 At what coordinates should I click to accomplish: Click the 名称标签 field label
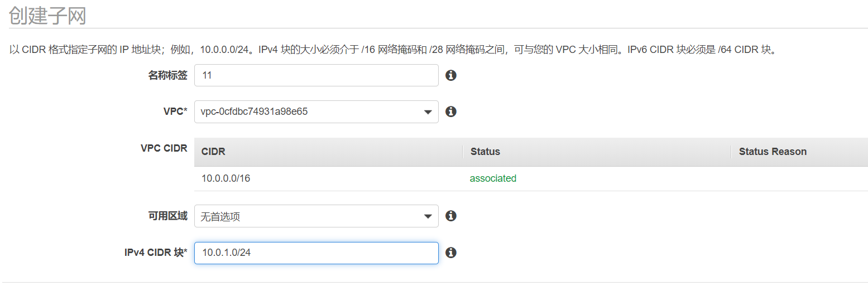click(167, 75)
